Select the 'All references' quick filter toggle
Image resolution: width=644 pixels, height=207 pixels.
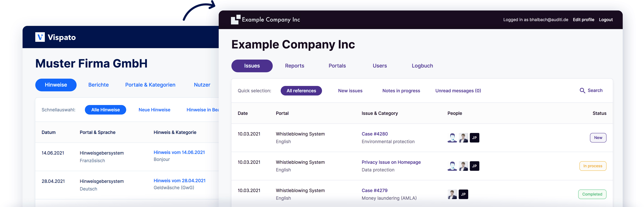tap(301, 90)
